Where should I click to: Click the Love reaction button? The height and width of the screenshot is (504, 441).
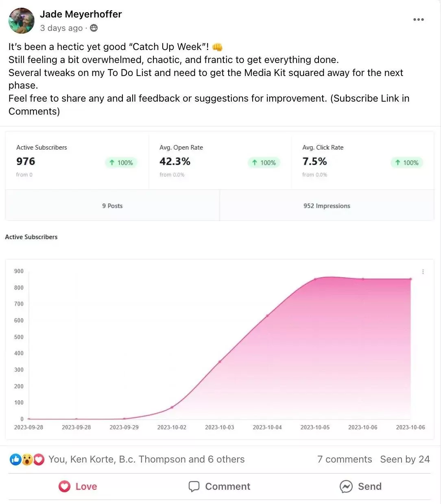tap(78, 487)
